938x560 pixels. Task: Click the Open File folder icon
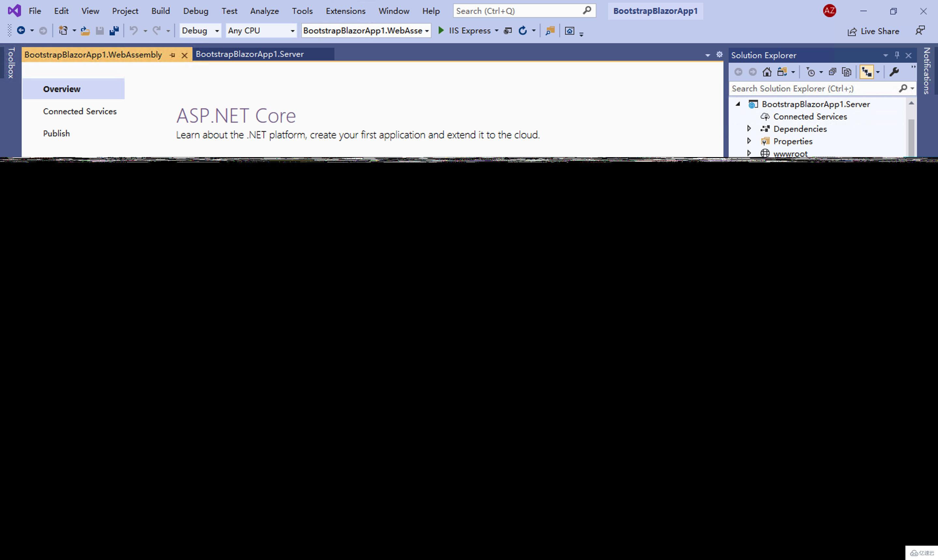[x=85, y=31]
